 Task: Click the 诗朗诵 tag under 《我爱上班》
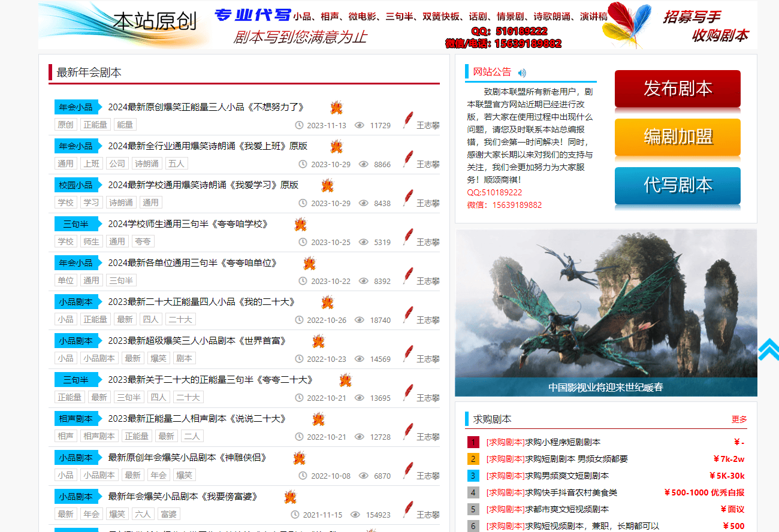tap(147, 164)
